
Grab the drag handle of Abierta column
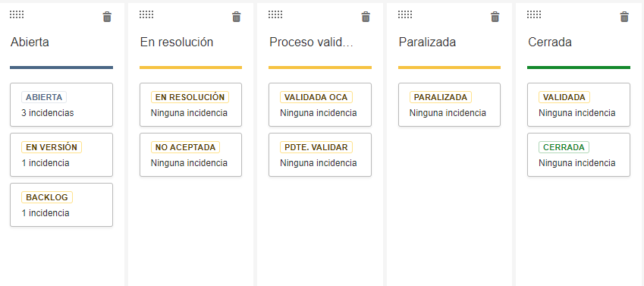point(17,14)
